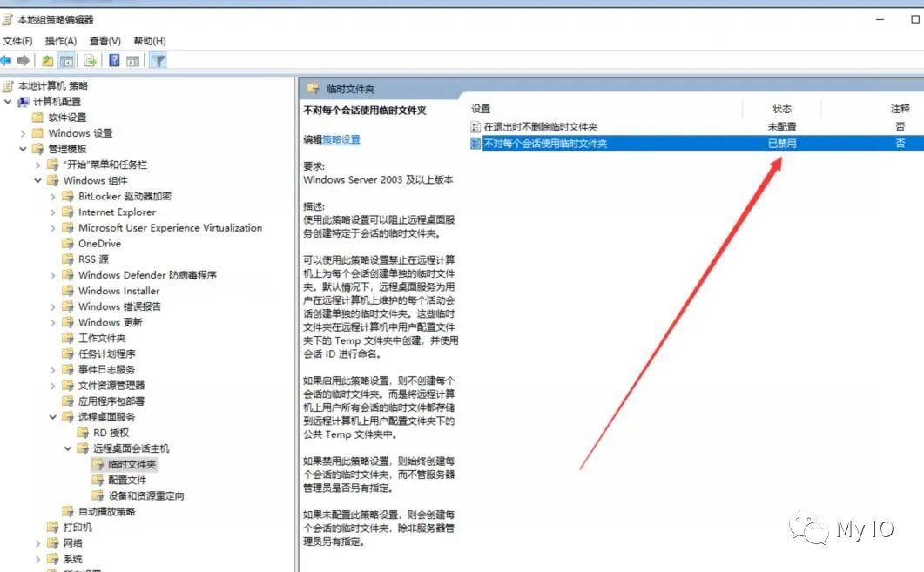The image size is (924, 572).
Task: Select the Windows 更新 folder
Action: [x=110, y=322]
